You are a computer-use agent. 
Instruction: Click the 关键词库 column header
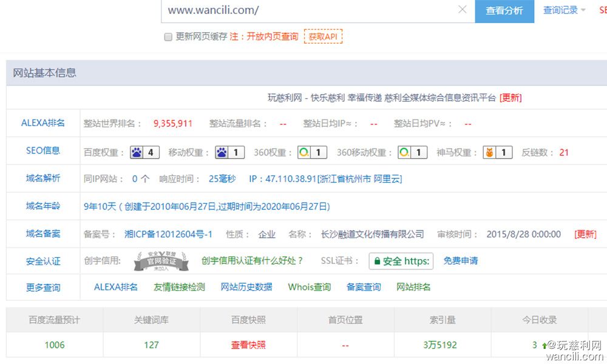(x=151, y=320)
